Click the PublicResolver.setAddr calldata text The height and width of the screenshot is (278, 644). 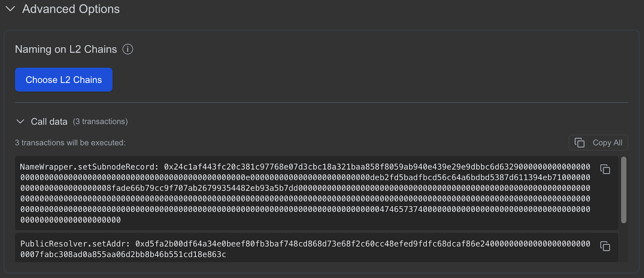tap(282, 247)
